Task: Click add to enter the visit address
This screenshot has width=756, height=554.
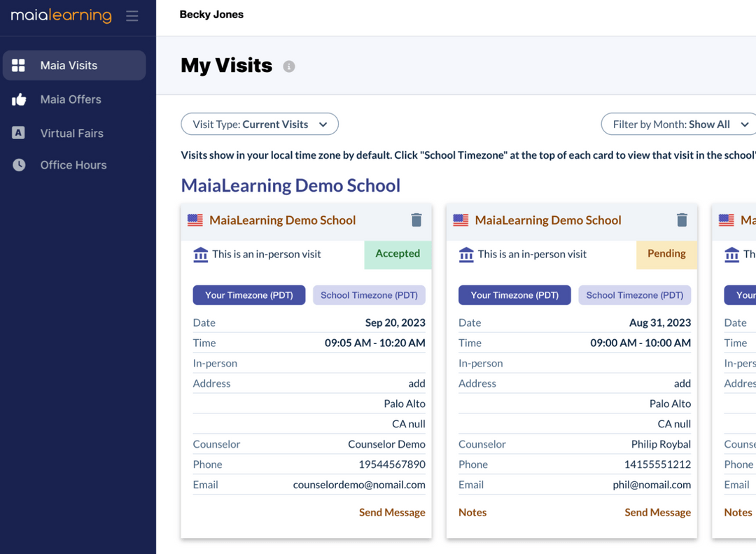Action: pyautogui.click(x=416, y=383)
